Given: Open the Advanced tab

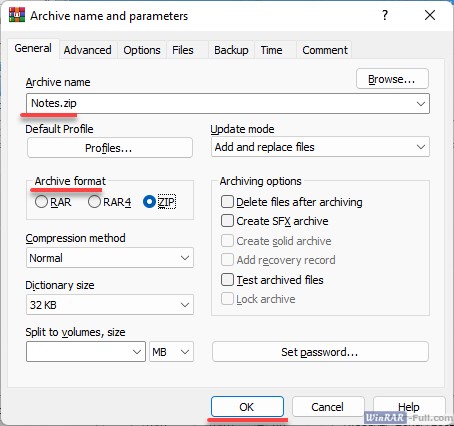Looking at the screenshot, I should tap(88, 50).
